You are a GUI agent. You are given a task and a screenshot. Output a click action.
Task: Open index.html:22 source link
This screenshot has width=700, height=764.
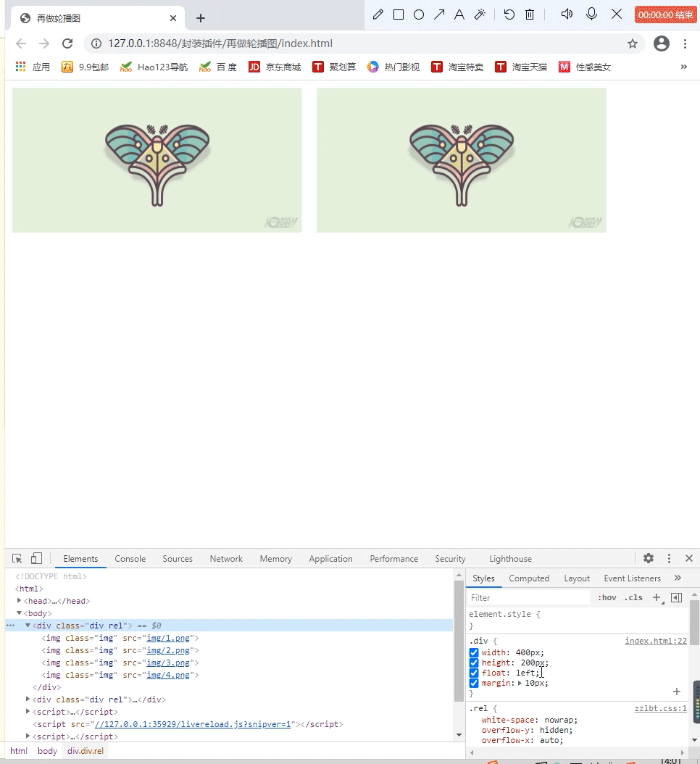[656, 641]
